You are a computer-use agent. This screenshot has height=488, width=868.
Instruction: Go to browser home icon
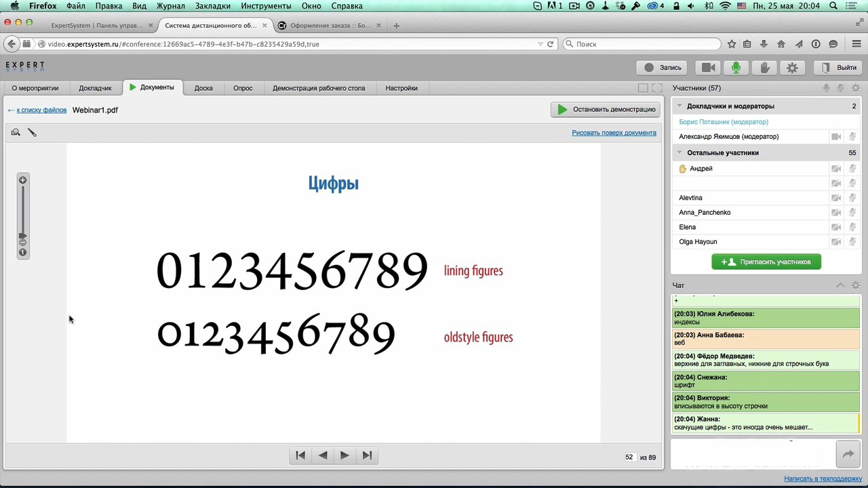781,44
